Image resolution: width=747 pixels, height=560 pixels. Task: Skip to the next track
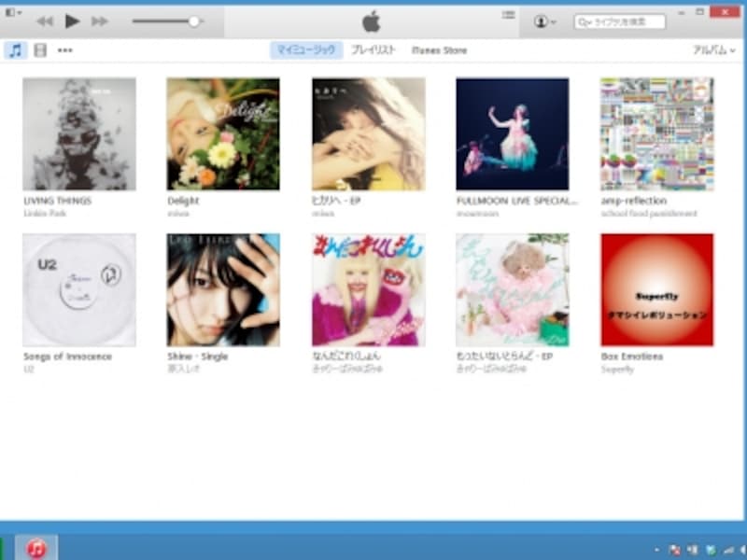100,21
